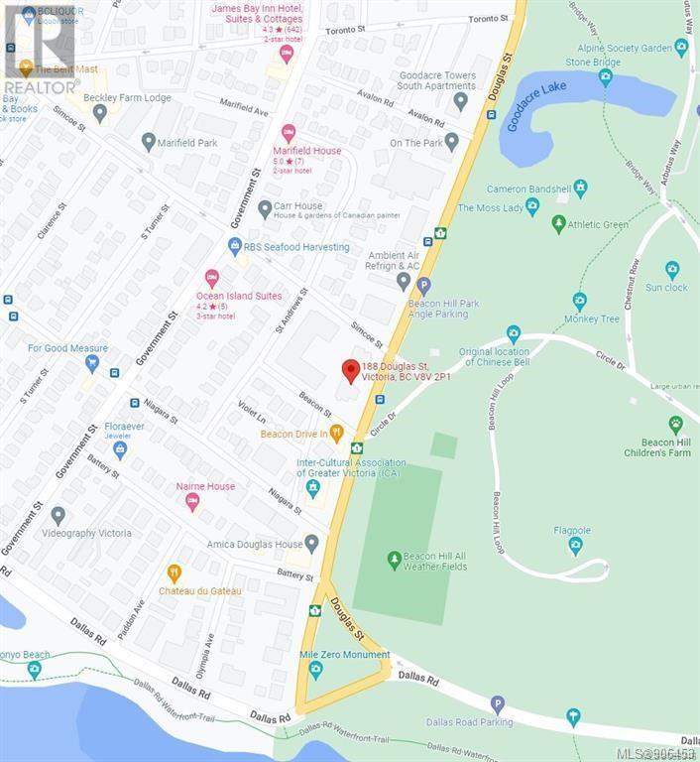Click the Chateau du Gateau restaurant icon
The image size is (700, 762).
coord(174,573)
